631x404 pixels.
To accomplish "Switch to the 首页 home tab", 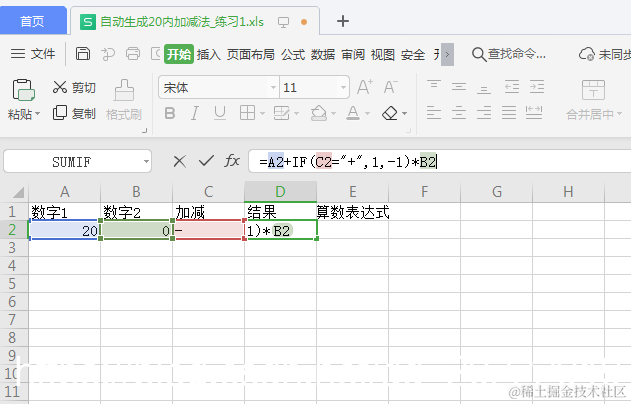I will click(x=33, y=21).
